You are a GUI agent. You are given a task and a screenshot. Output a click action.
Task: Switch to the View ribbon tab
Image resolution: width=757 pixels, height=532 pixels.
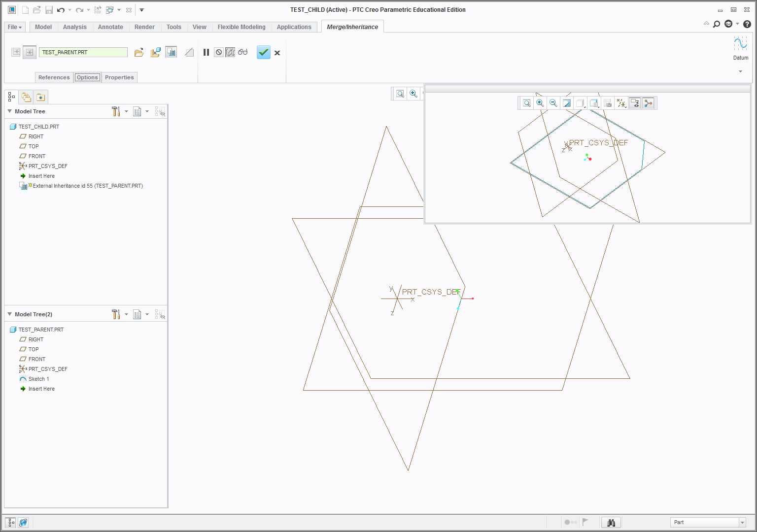click(200, 27)
